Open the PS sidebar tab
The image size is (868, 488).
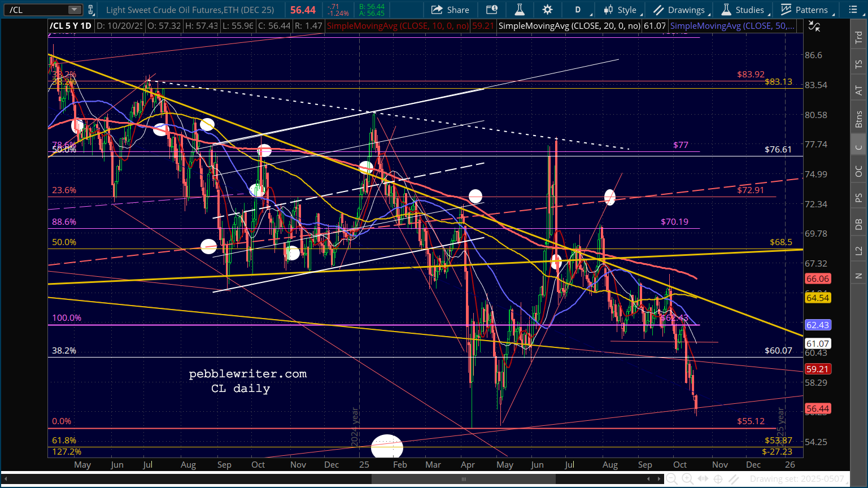(858, 198)
